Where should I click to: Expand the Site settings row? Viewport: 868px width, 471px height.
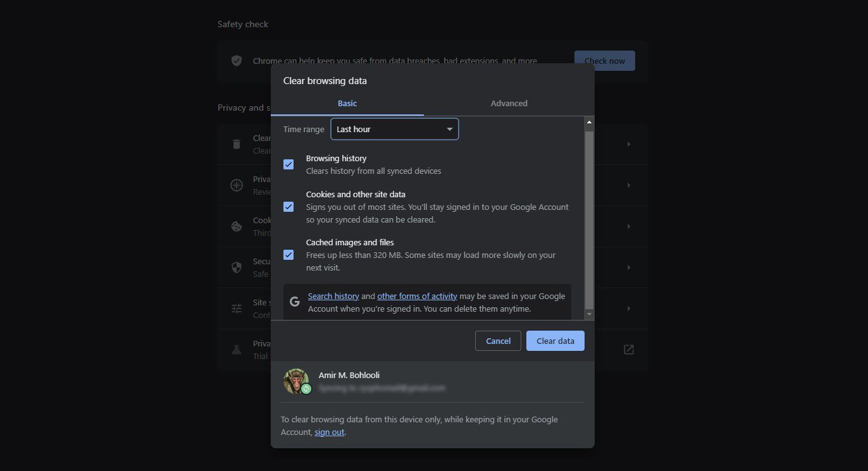(628, 308)
